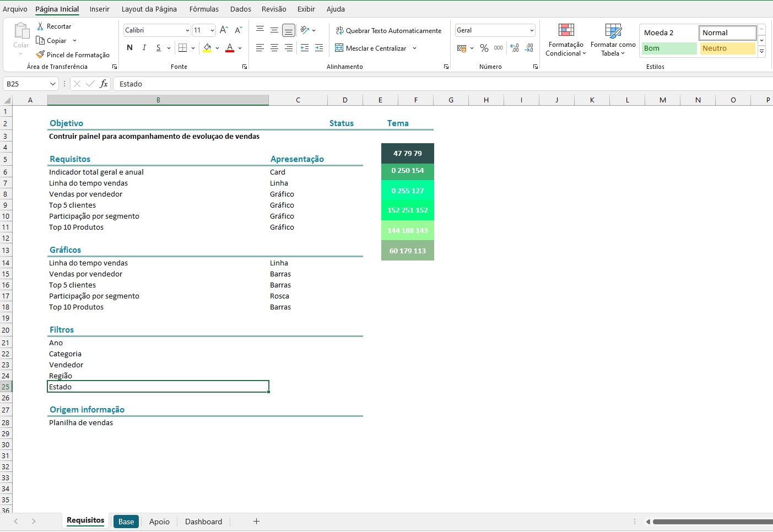Expand the Geral number format dropdown
Viewport: 773px width, 532px height.
(x=532, y=31)
